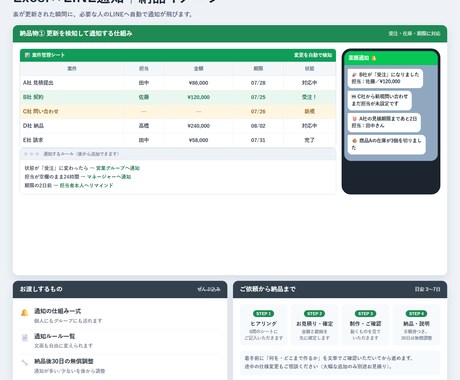
Task: Click the 受注！ status cell
Action: (309, 97)
